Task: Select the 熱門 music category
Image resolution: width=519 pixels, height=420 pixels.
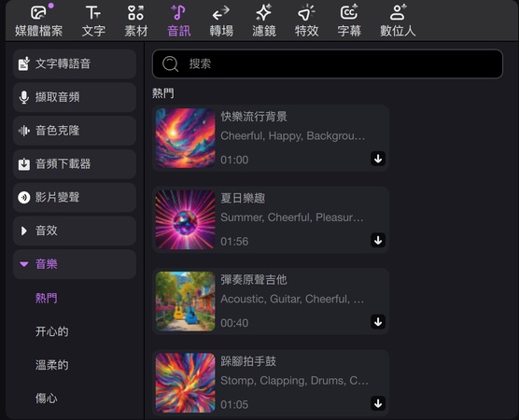Action: click(47, 298)
